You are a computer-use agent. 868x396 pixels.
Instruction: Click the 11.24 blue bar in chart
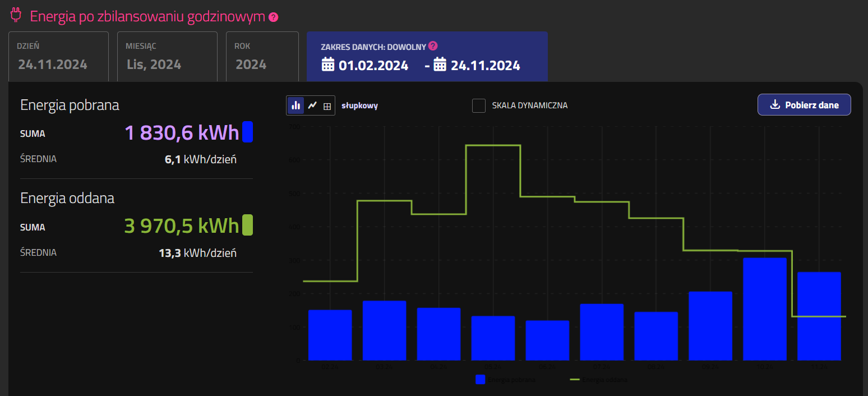point(819,316)
